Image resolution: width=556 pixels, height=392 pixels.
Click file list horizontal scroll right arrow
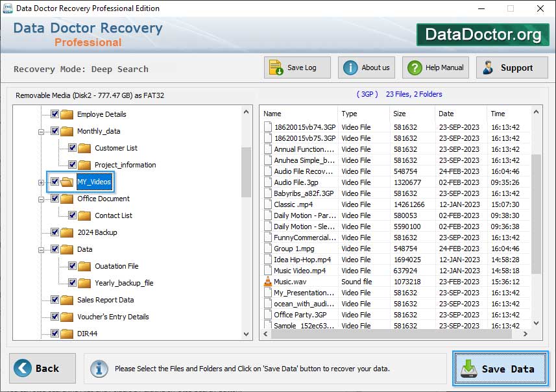(525, 334)
